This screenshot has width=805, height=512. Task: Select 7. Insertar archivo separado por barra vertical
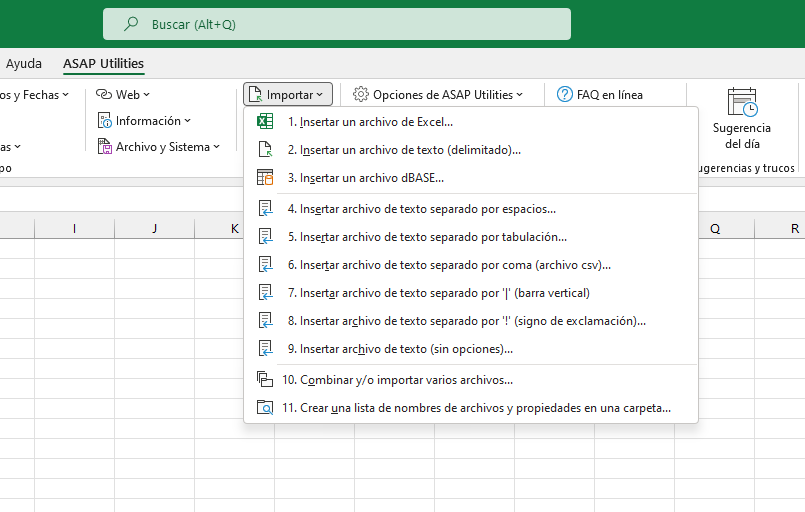pyautogui.click(x=471, y=293)
